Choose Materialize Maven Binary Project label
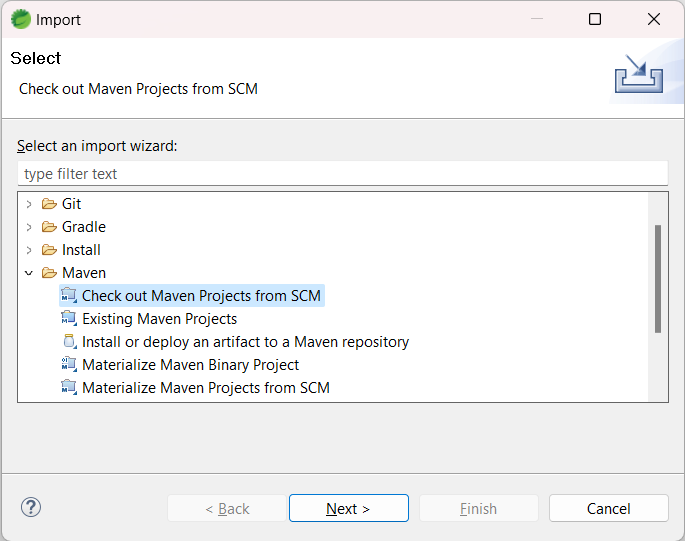The image size is (685, 541). [x=190, y=365]
